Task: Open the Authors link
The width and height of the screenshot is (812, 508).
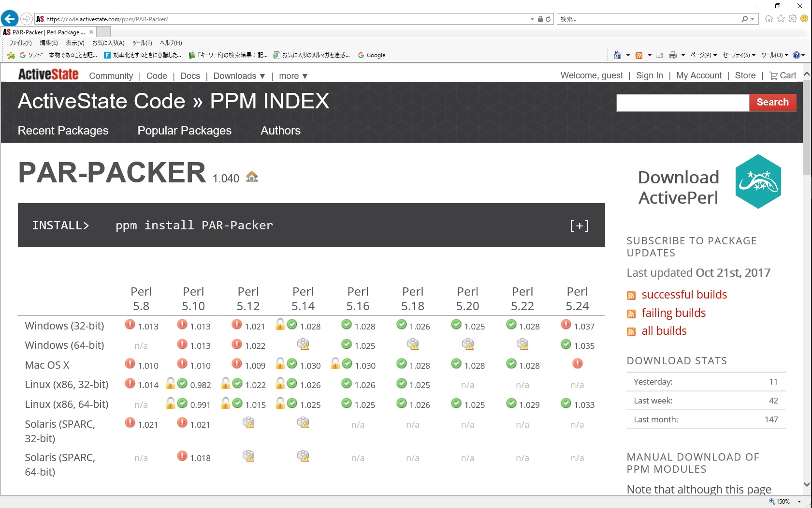Action: [280, 131]
